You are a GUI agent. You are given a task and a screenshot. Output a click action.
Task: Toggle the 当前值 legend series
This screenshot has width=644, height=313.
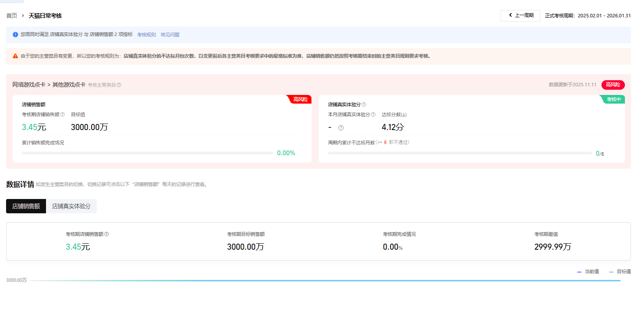pyautogui.click(x=588, y=272)
